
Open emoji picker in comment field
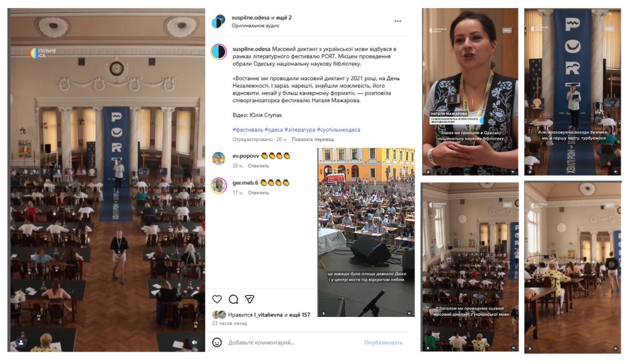[217, 343]
